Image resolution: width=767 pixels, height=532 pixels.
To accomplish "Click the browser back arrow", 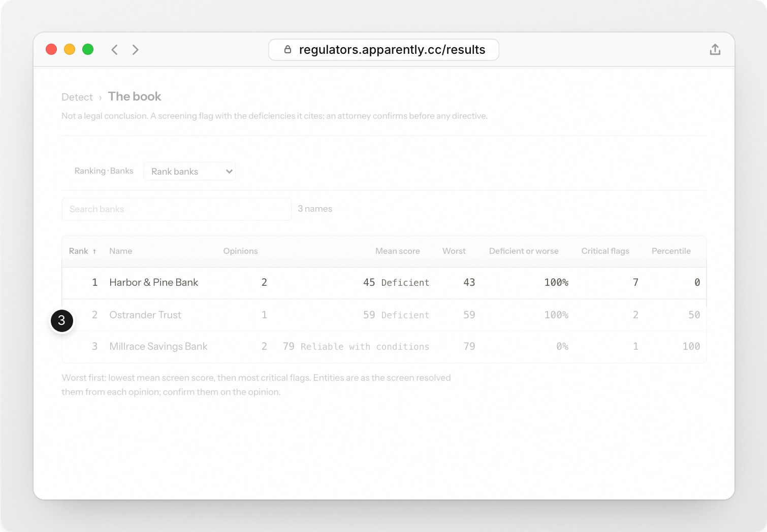I will (115, 49).
